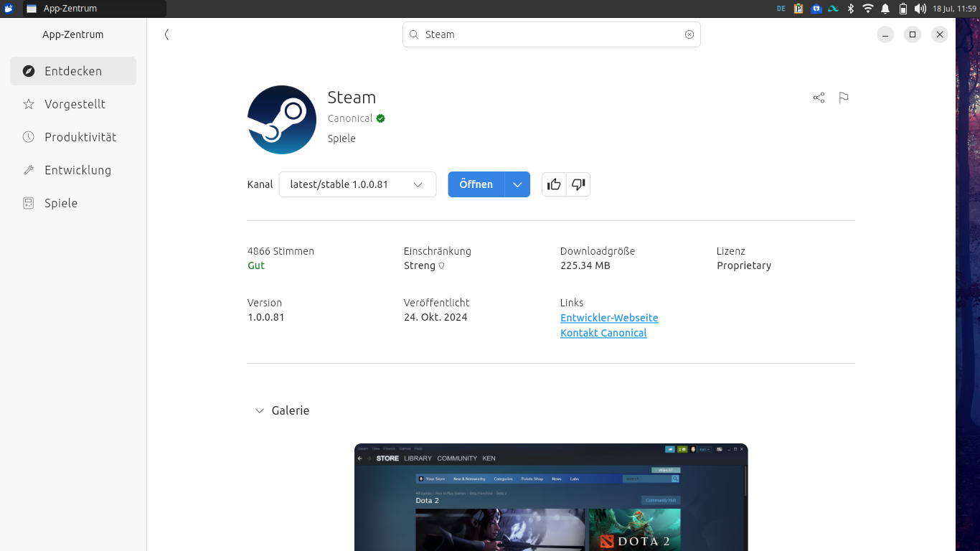The image size is (980, 551).
Task: Open the Entdecken section
Action: (73, 71)
